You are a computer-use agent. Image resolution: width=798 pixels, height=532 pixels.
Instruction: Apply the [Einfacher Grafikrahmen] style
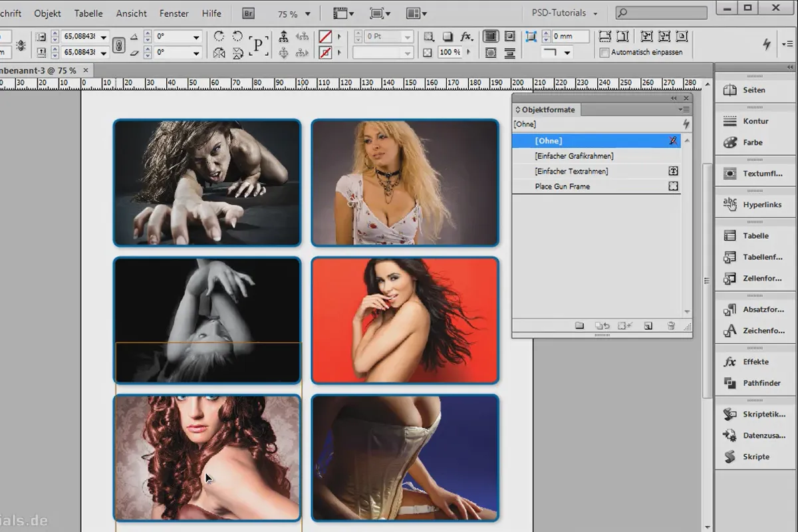597,156
